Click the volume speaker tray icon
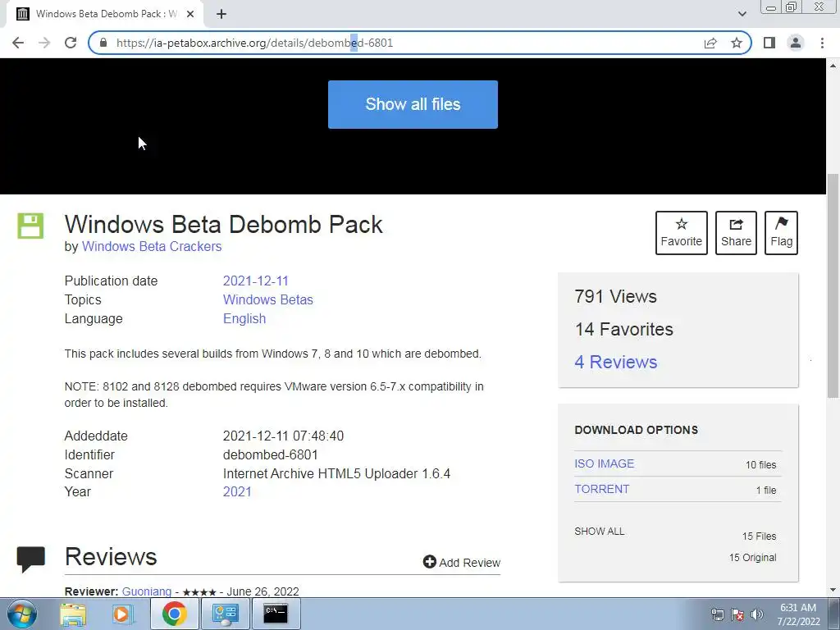The width and height of the screenshot is (840, 630). (757, 614)
